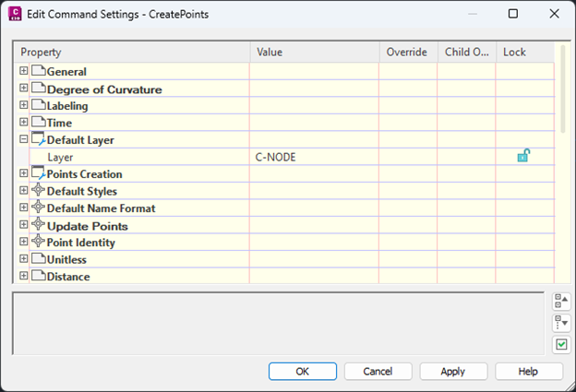Expand the Degree of Curvature group
Viewport: 576px width, 392px height.
[23, 89]
